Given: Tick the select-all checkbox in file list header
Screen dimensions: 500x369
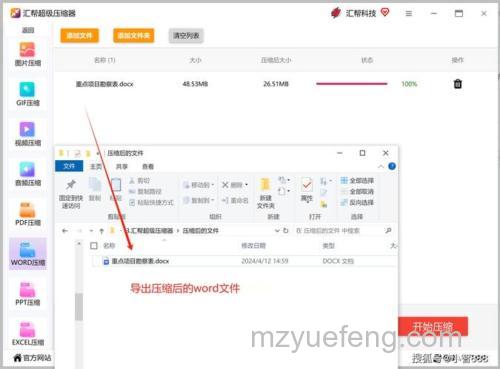Looking at the screenshot, I should [x=94, y=246].
